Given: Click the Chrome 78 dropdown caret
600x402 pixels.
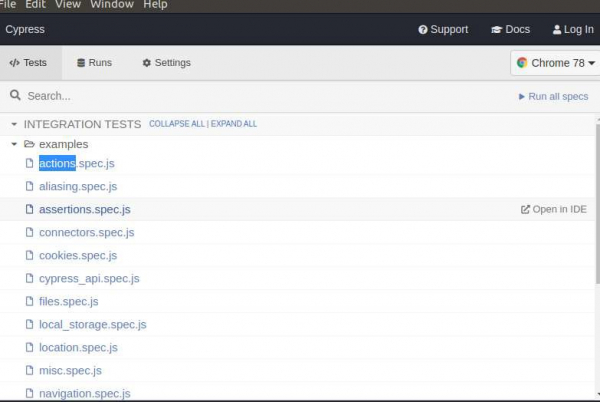Looking at the screenshot, I should point(592,63).
